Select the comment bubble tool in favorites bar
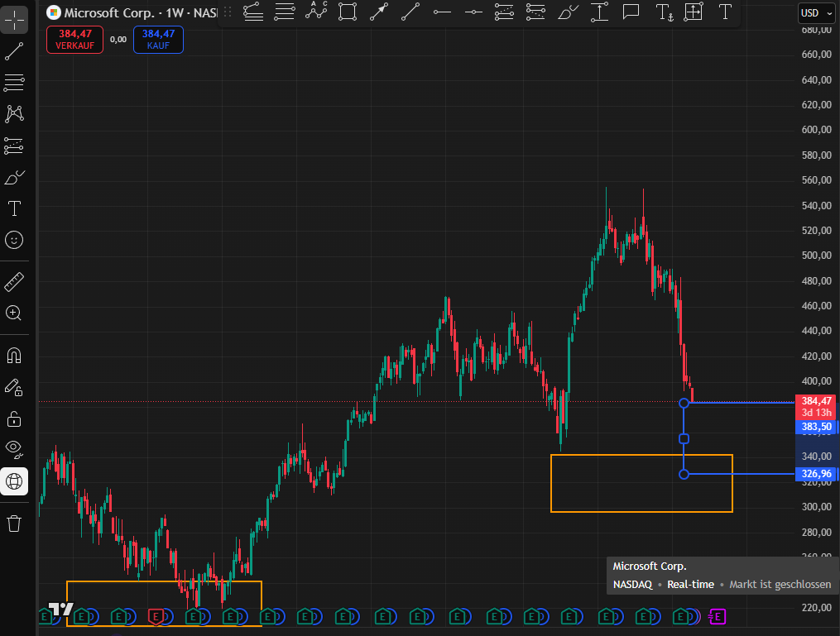The height and width of the screenshot is (636, 840). tap(631, 12)
